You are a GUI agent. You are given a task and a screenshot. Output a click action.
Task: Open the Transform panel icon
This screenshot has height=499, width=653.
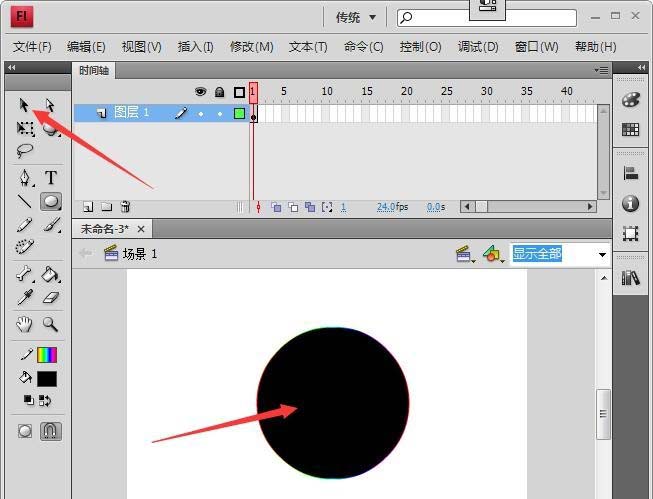(x=631, y=234)
